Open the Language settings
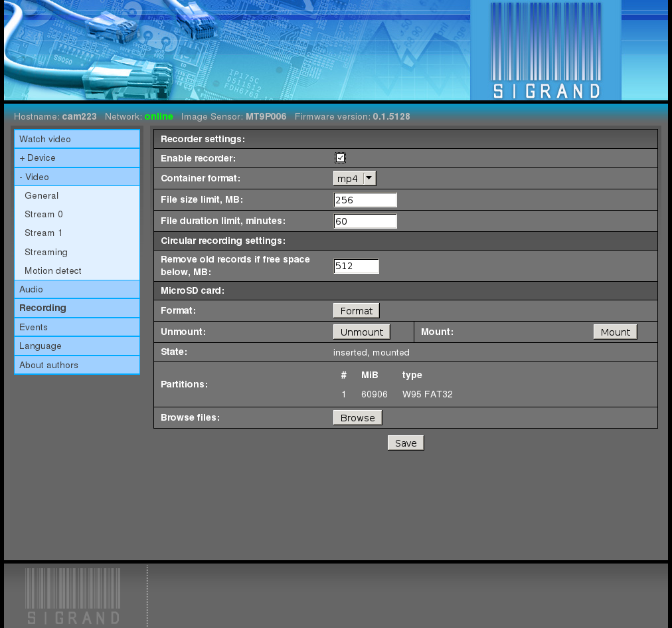 pos(77,346)
